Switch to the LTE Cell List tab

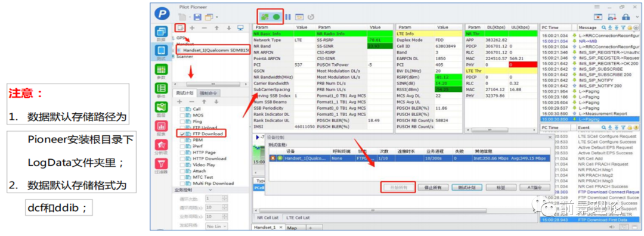click(x=298, y=218)
